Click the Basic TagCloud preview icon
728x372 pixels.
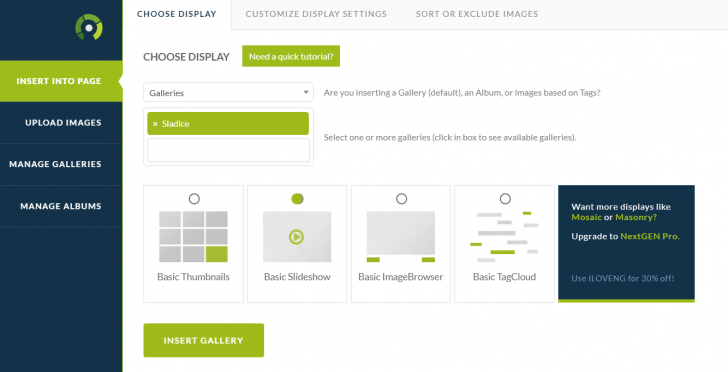[504, 237]
